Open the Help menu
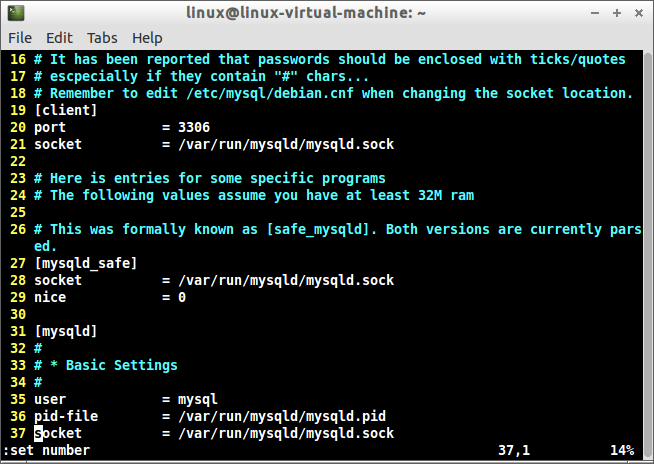The width and height of the screenshot is (654, 464). point(147,38)
